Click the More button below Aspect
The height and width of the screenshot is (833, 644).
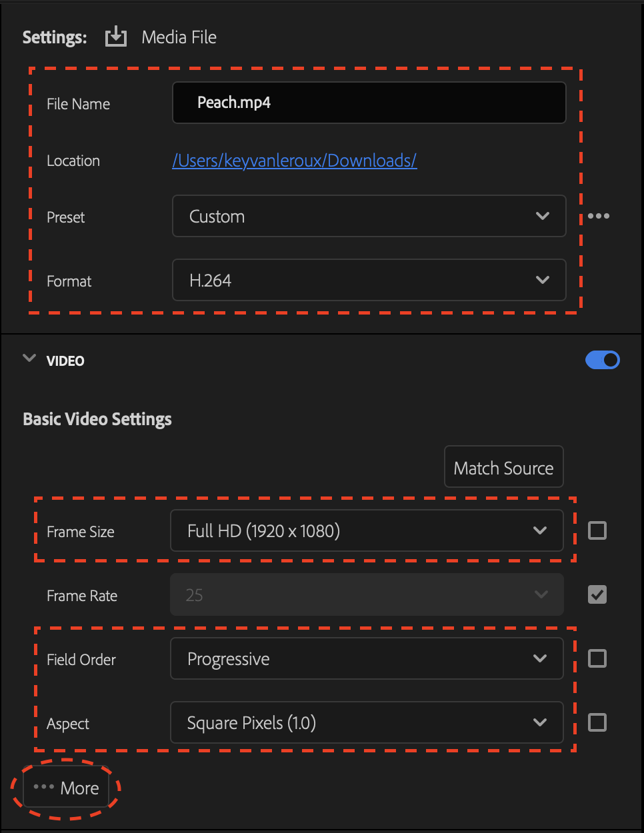point(67,787)
